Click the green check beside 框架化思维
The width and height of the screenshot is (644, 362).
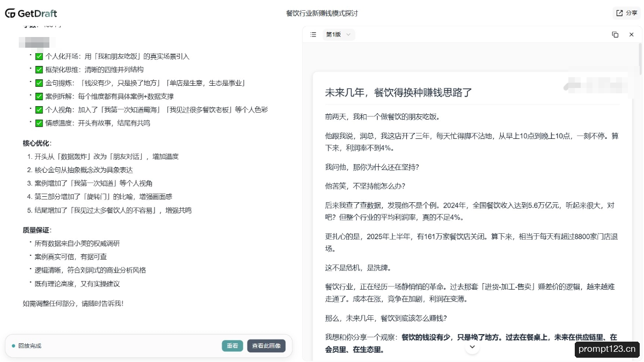(x=39, y=70)
